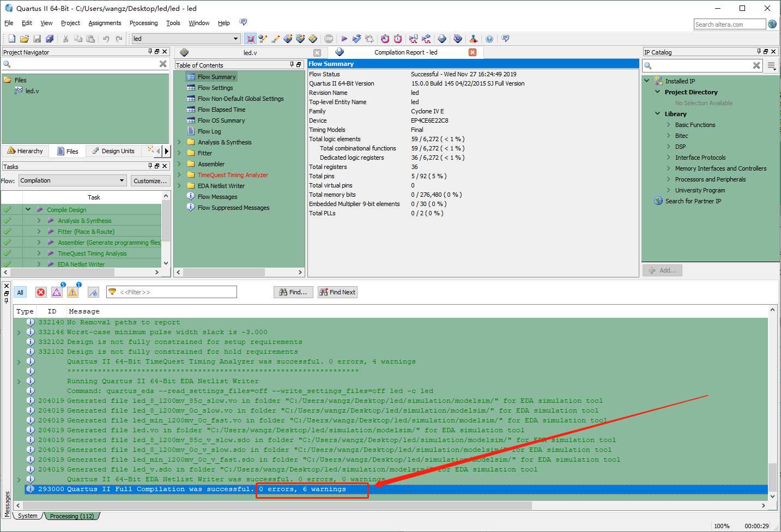The image size is (781, 532).
Task: Open the Tools menu
Action: point(173,23)
